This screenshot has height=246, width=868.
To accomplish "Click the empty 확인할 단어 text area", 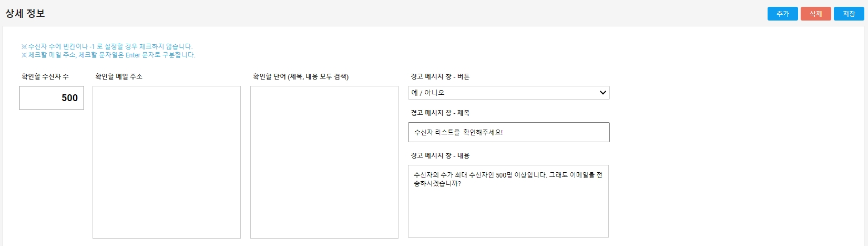I will 324,162.
